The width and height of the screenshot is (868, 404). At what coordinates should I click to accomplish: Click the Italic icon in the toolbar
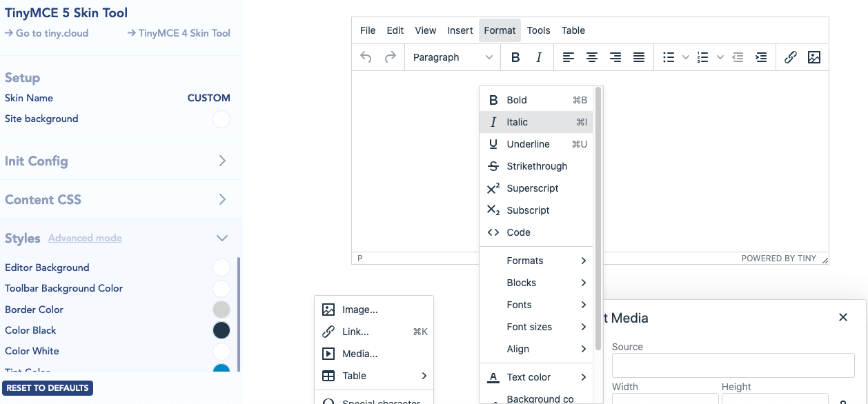(x=538, y=57)
